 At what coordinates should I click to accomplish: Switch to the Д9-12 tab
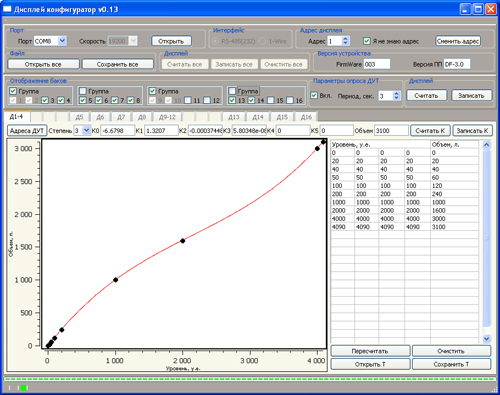167,117
